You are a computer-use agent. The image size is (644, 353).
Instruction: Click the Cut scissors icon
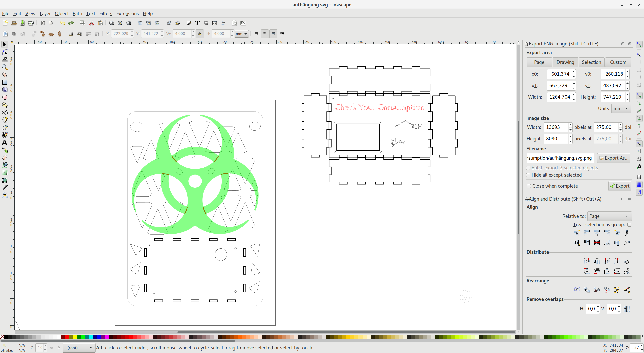pyautogui.click(x=91, y=23)
